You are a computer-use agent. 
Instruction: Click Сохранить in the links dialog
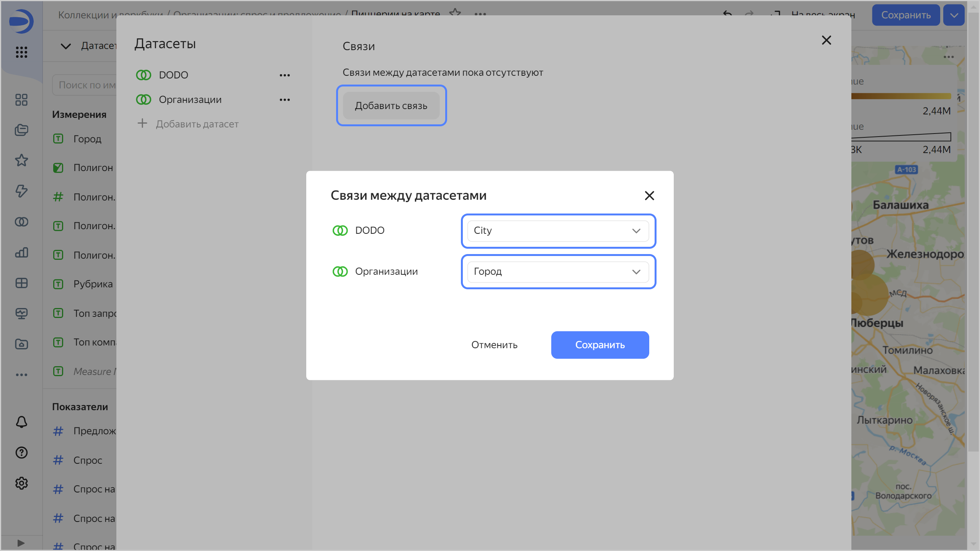click(599, 345)
